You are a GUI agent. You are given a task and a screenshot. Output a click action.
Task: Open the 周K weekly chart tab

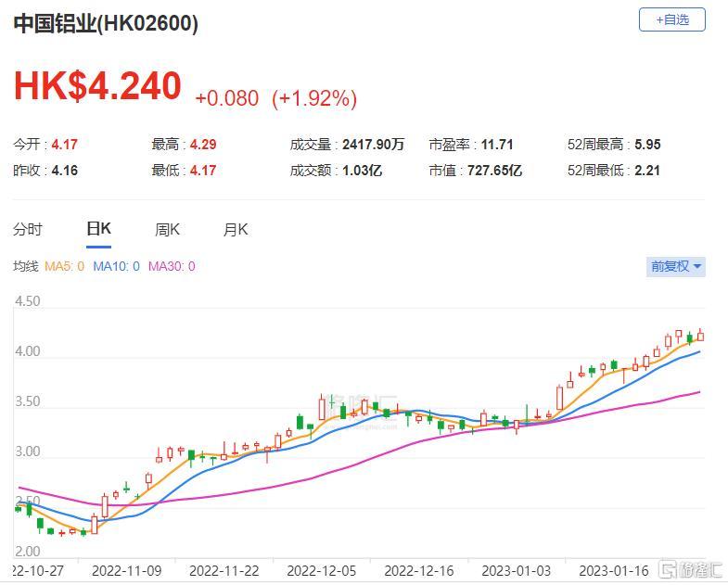tap(167, 229)
